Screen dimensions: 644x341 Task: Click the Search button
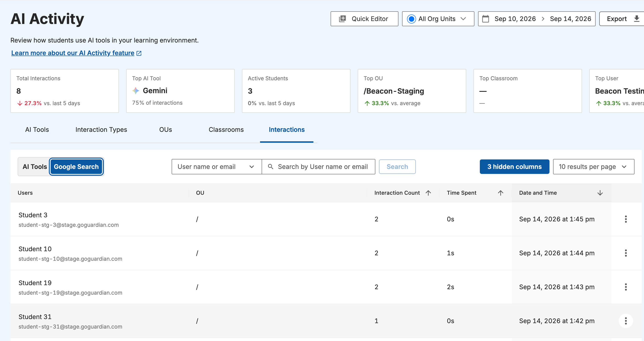(397, 166)
